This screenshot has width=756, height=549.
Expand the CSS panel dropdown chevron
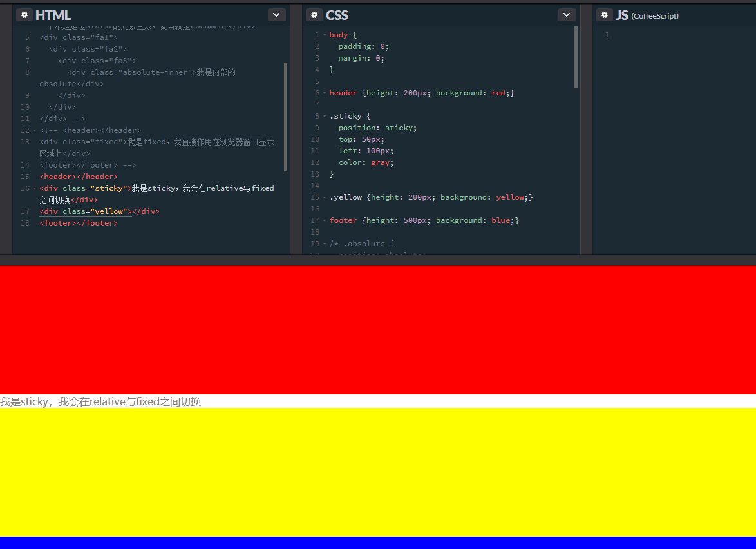pyautogui.click(x=567, y=15)
